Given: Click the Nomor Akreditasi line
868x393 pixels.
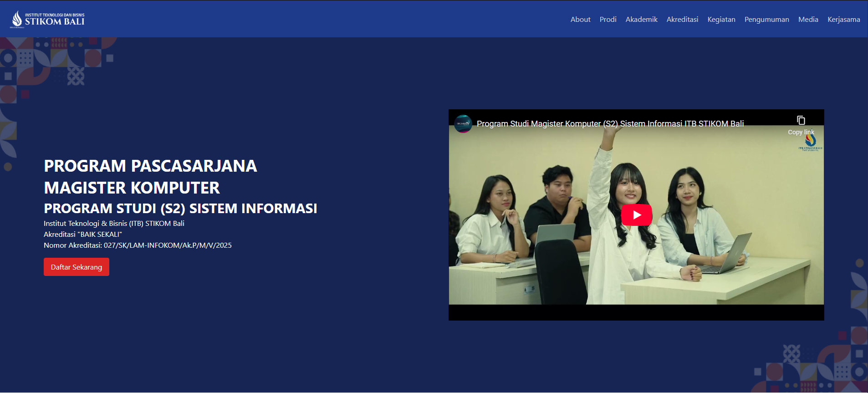Looking at the screenshot, I should click(138, 245).
